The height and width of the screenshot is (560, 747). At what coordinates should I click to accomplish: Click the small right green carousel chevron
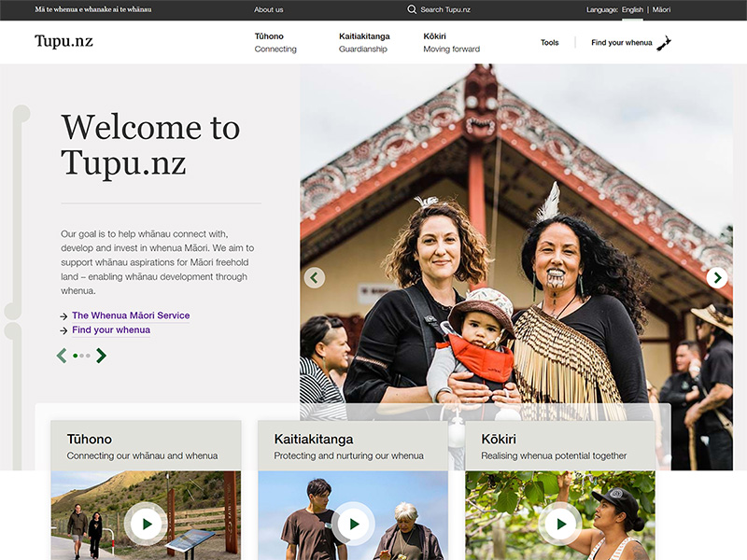(x=101, y=356)
